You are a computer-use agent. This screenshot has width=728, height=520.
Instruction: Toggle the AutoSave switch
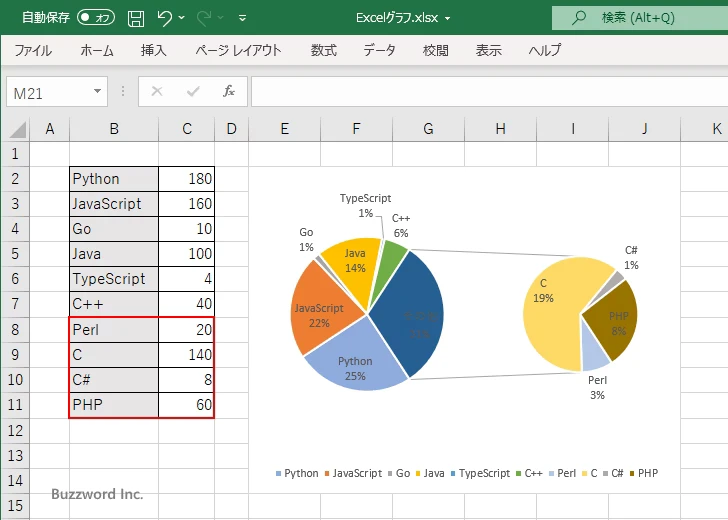pos(95,18)
